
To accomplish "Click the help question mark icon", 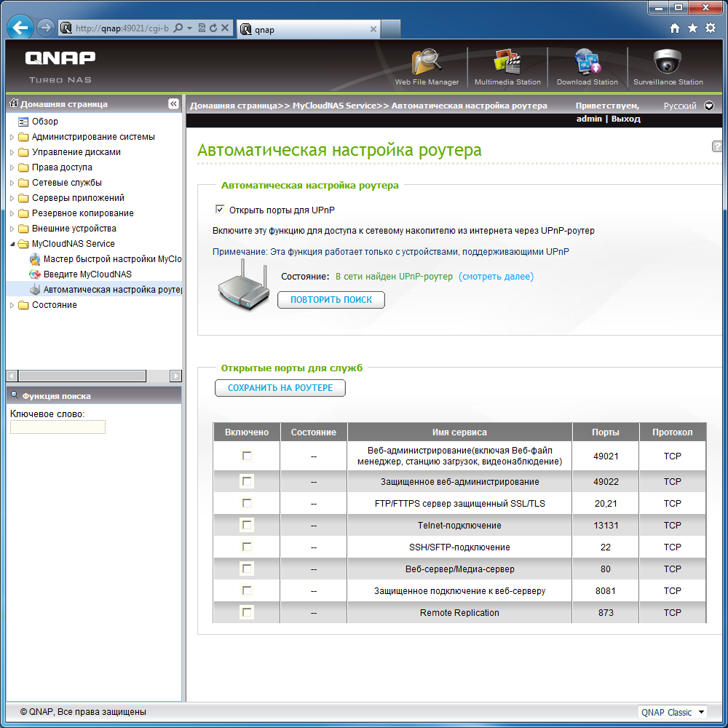I will click(x=717, y=147).
